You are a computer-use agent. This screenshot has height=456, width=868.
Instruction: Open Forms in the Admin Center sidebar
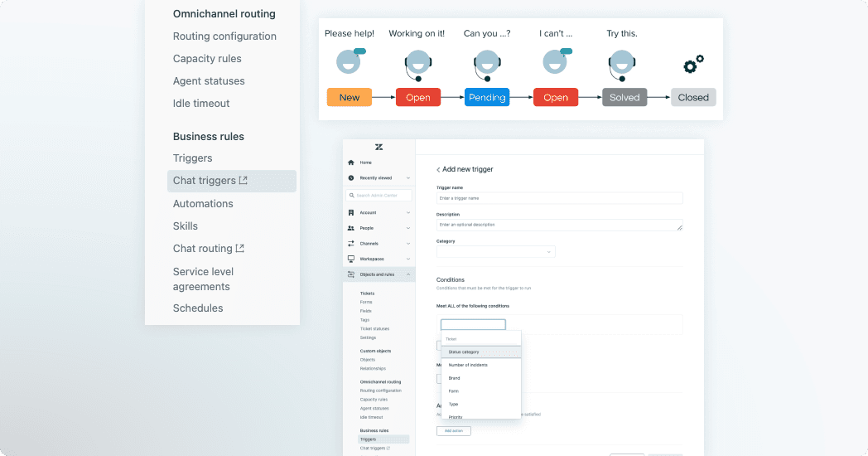pos(366,302)
